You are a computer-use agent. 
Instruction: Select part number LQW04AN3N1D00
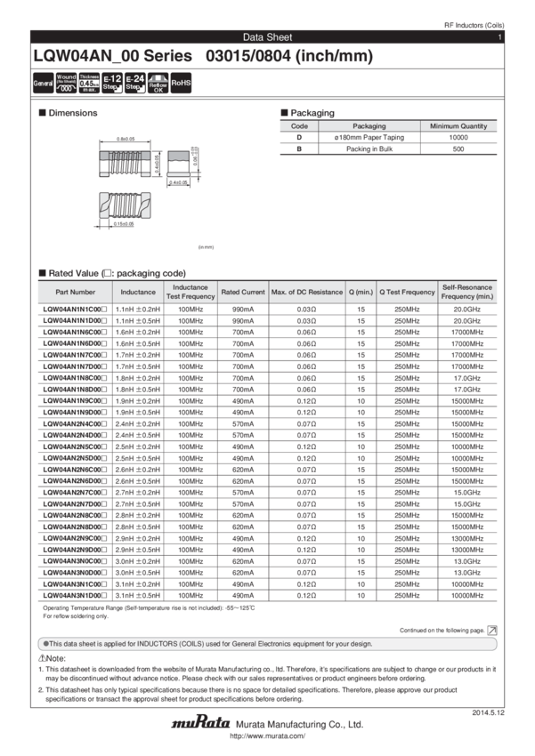tap(75, 595)
